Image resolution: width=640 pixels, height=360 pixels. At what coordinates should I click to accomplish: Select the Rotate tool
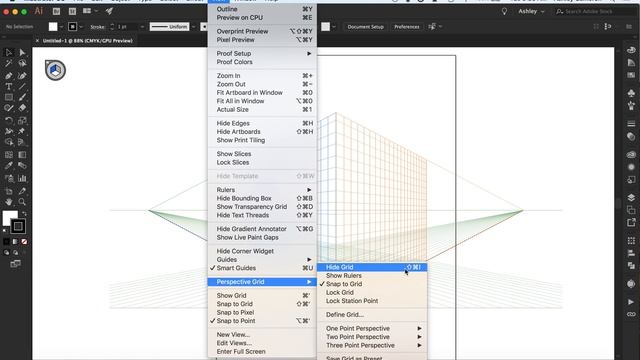coord(9,120)
